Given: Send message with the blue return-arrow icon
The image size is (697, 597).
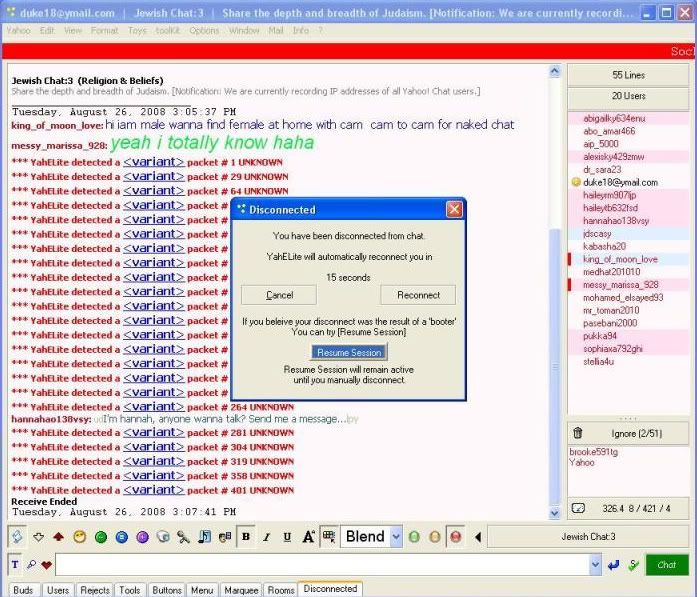Looking at the screenshot, I should (613, 565).
